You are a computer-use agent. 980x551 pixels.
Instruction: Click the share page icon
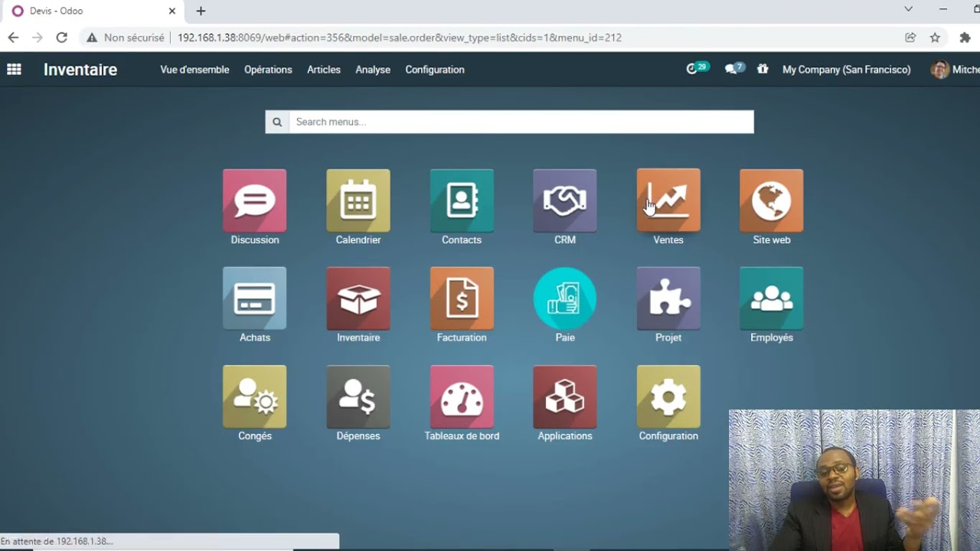coord(910,37)
